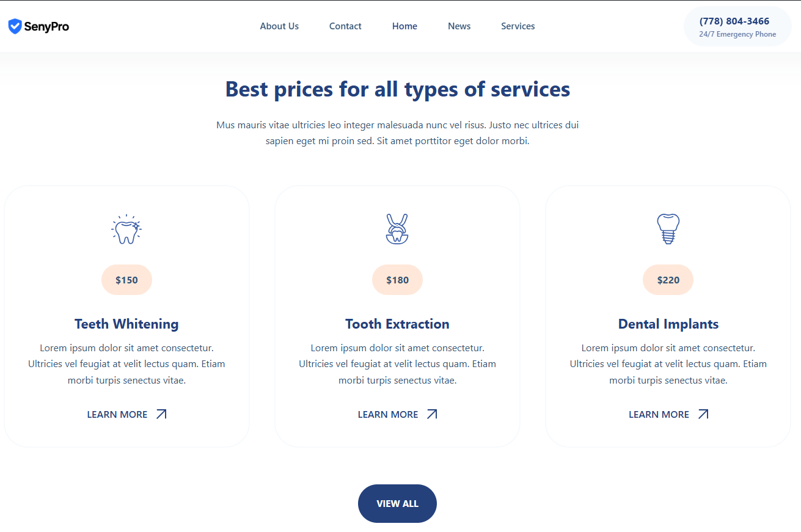Click the $150 price badge
This screenshot has height=532, width=801.
pos(126,280)
